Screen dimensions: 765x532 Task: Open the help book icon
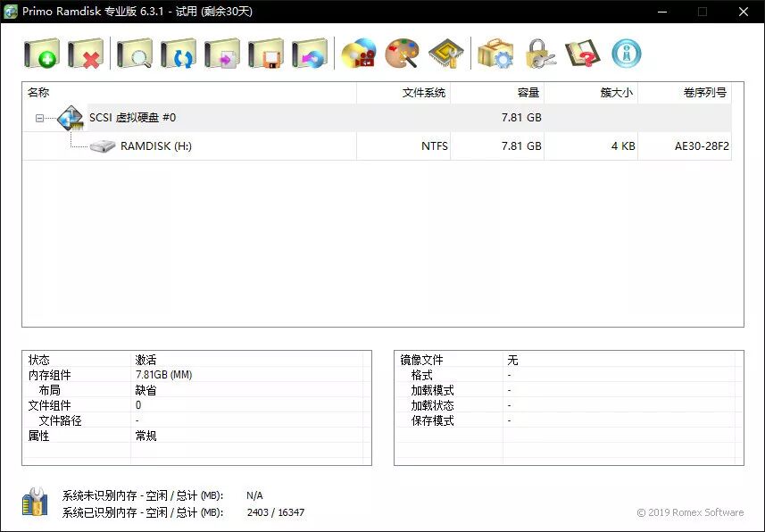point(583,54)
